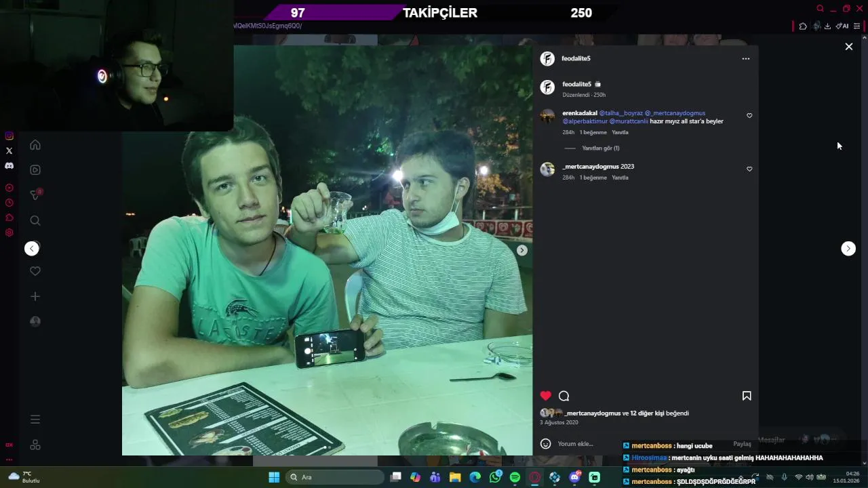Viewport: 868px width, 488px height.
Task: Like erenkadakal's comment
Action: [749, 116]
